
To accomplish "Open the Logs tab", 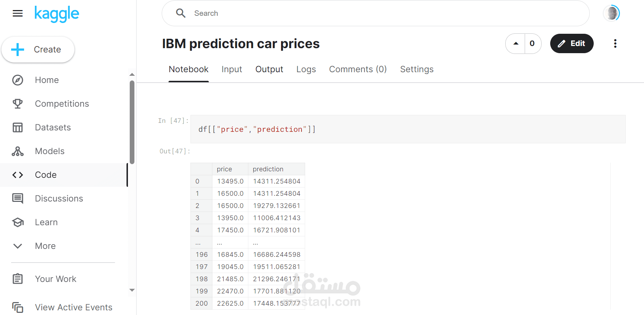I will pyautogui.click(x=306, y=69).
